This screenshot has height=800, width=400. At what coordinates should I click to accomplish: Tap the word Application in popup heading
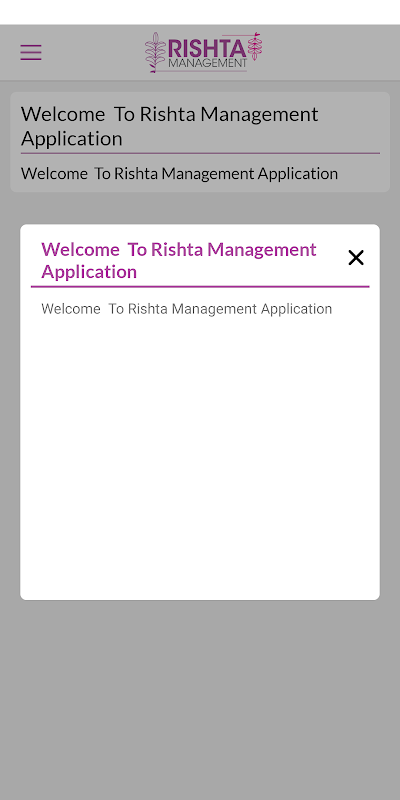coord(89,271)
